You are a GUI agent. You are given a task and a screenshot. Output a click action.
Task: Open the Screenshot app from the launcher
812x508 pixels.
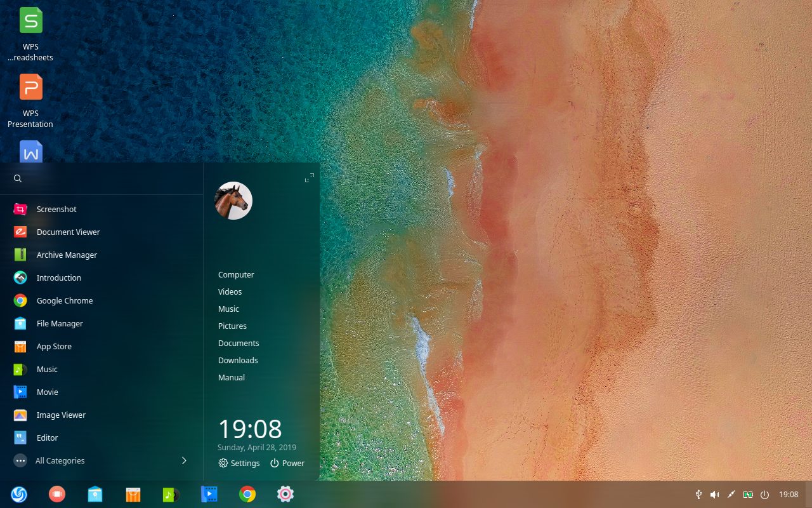point(56,209)
